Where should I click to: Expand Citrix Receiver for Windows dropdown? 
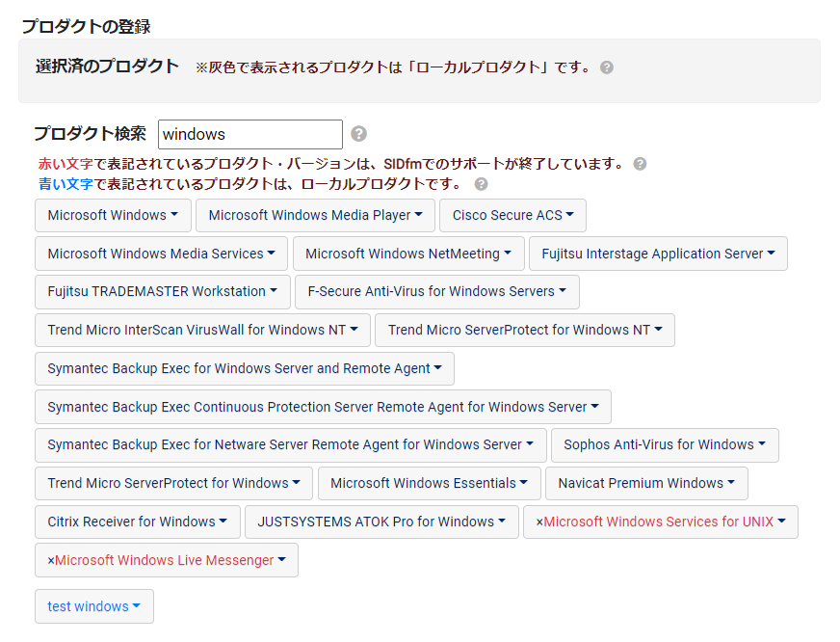point(138,522)
